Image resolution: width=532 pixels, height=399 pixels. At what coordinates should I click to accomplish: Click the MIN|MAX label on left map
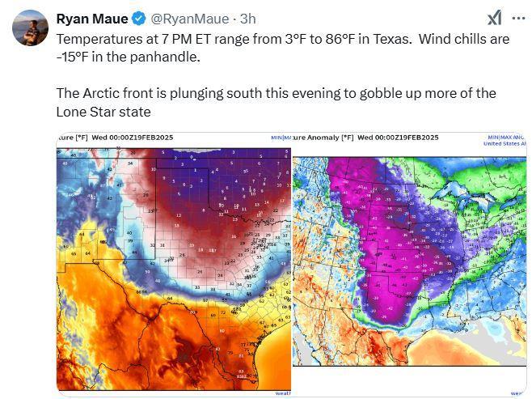(280, 138)
